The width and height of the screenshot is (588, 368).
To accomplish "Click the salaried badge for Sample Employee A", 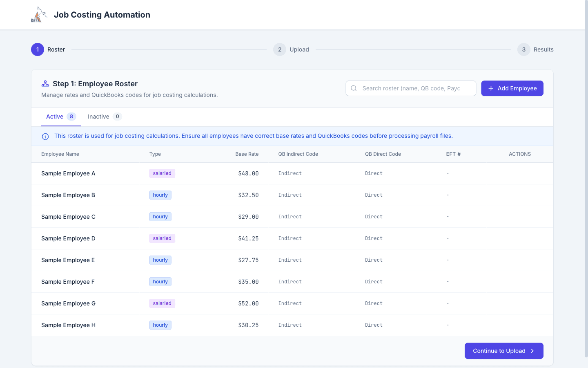I will [x=162, y=173].
